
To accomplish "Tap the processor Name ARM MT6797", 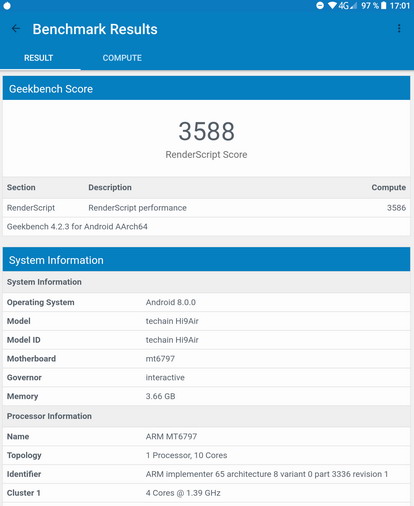I will point(171,436).
